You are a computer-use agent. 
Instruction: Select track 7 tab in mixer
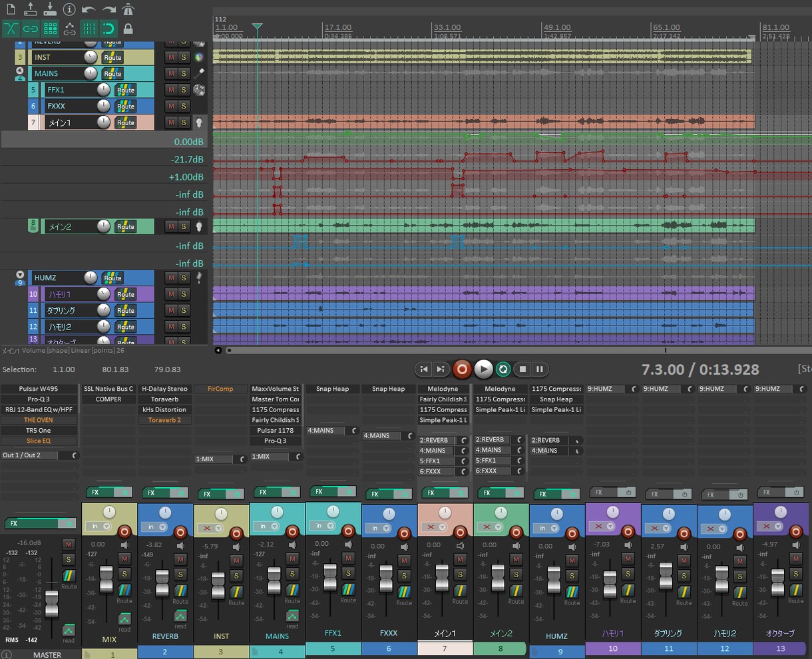click(x=445, y=648)
